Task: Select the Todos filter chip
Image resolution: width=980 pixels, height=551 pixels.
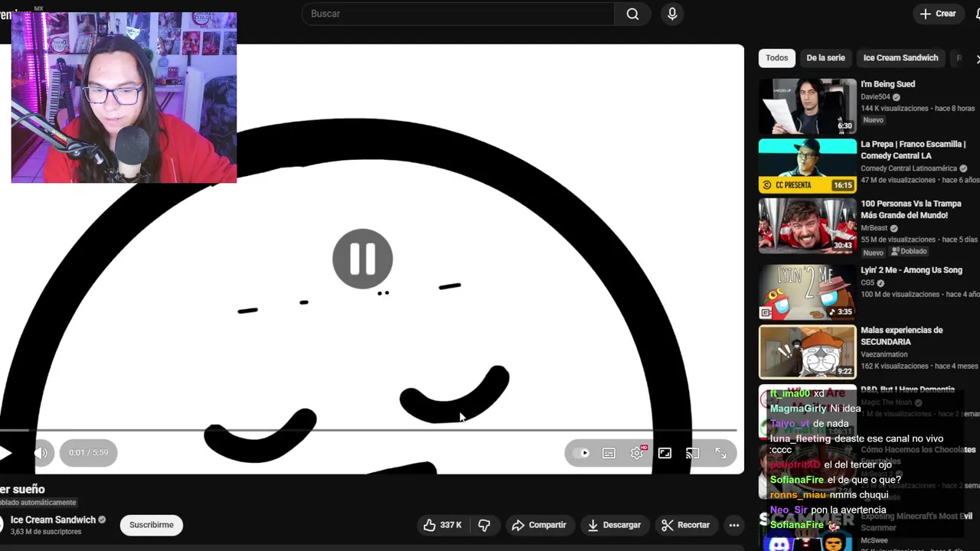Action: tap(776, 58)
